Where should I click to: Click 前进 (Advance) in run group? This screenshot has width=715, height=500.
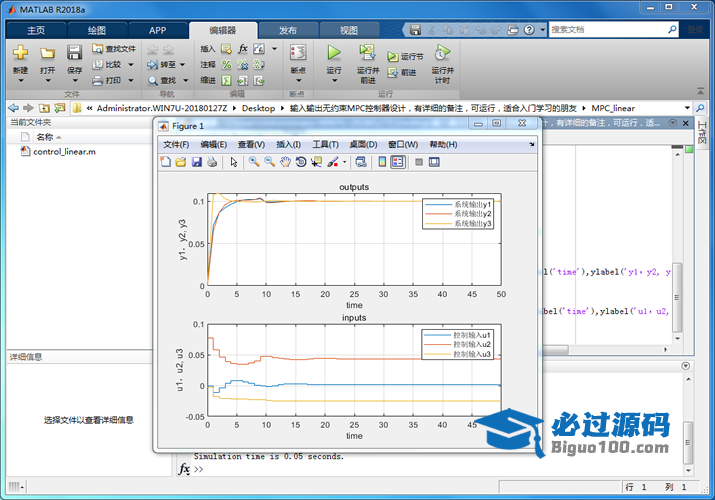[402, 72]
